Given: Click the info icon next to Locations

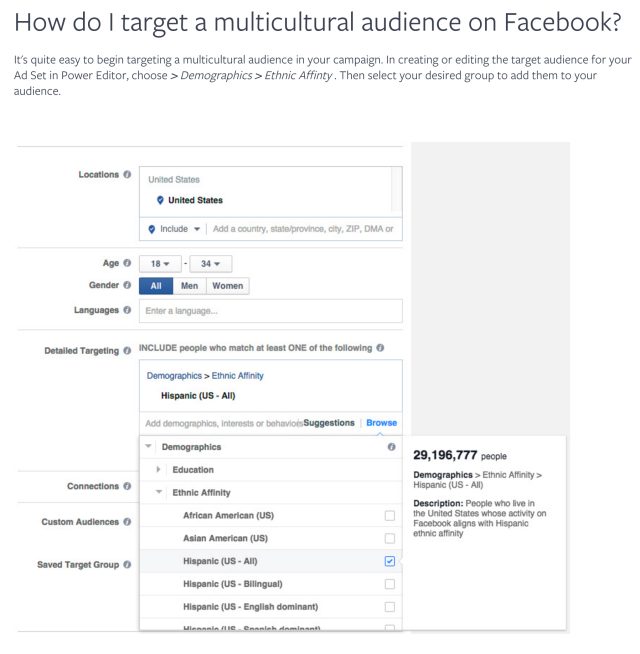Looking at the screenshot, I should click(x=127, y=174).
